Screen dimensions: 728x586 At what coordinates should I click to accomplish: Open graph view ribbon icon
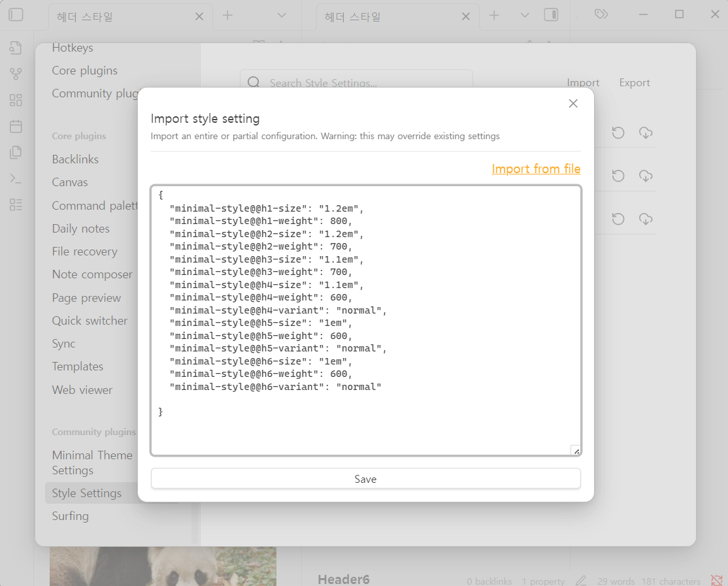coord(16,74)
